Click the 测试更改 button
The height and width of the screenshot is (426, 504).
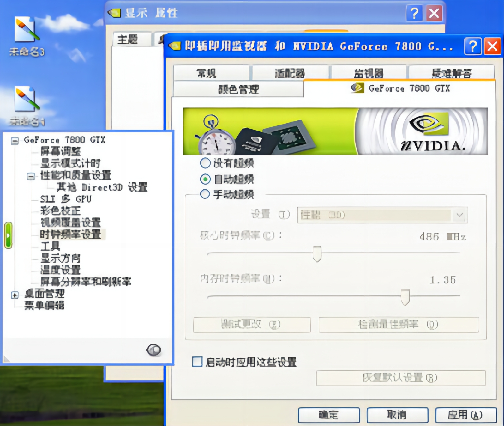[x=252, y=325]
